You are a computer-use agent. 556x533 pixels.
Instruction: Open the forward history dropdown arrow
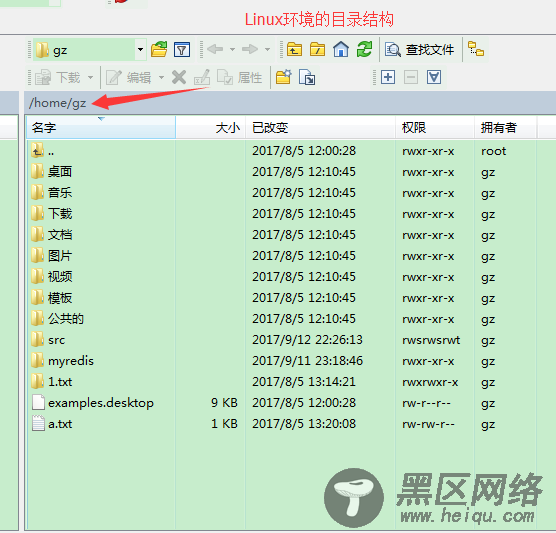268,49
